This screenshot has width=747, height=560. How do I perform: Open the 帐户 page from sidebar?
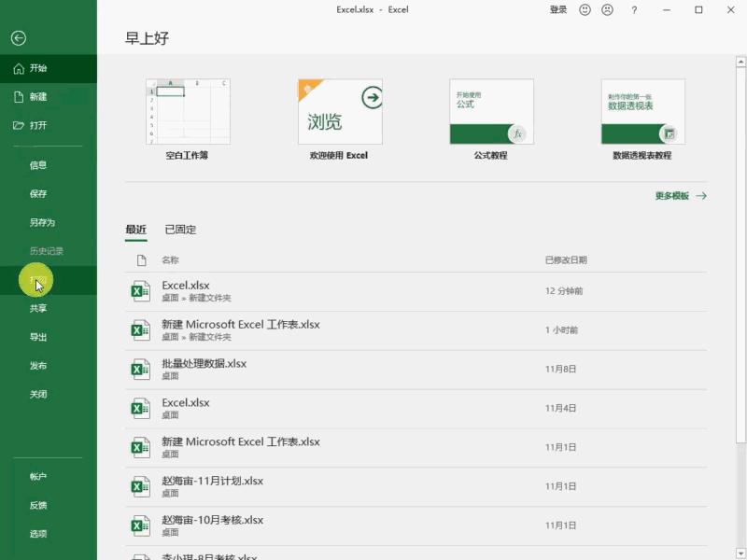(38, 477)
